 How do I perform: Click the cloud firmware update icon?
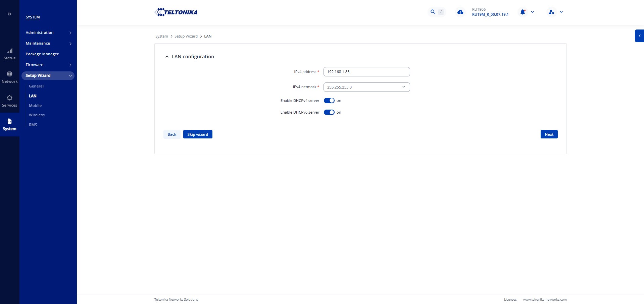point(460,12)
